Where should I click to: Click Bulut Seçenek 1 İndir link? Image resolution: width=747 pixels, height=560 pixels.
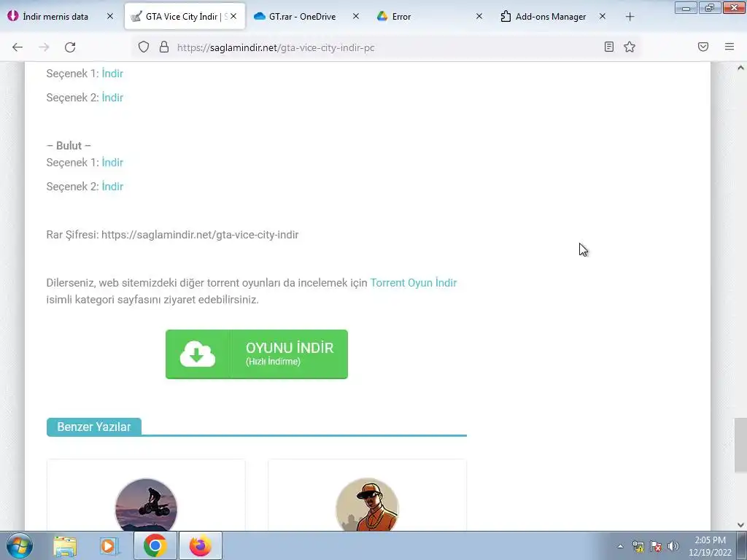(x=112, y=163)
